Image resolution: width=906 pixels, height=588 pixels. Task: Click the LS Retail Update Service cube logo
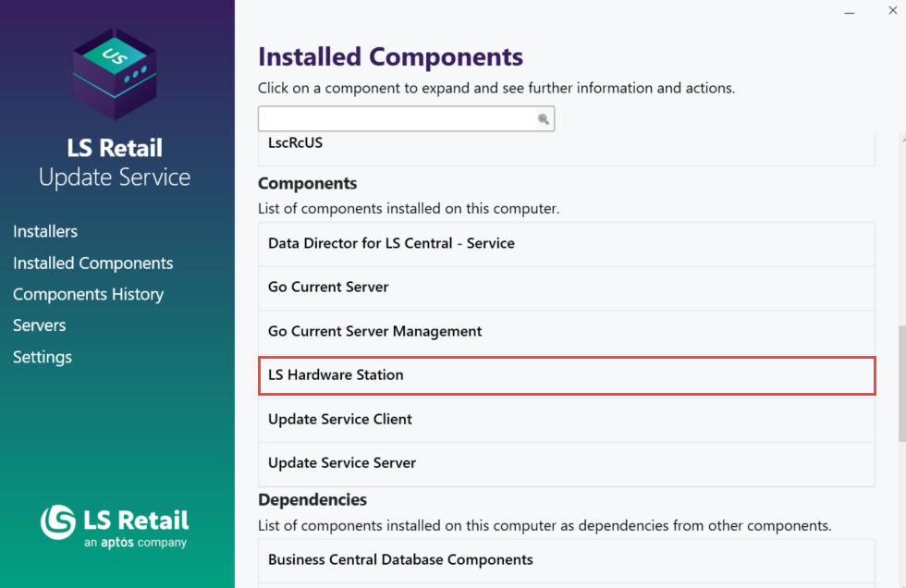[116, 73]
